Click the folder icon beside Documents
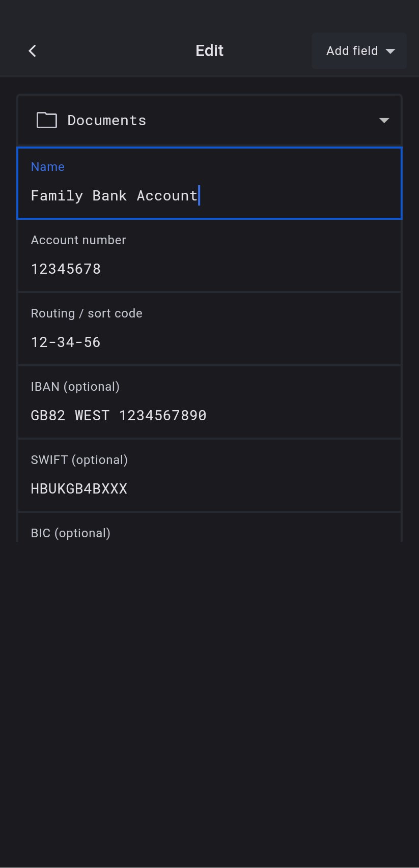Screen dimensions: 419x868 pos(47,121)
